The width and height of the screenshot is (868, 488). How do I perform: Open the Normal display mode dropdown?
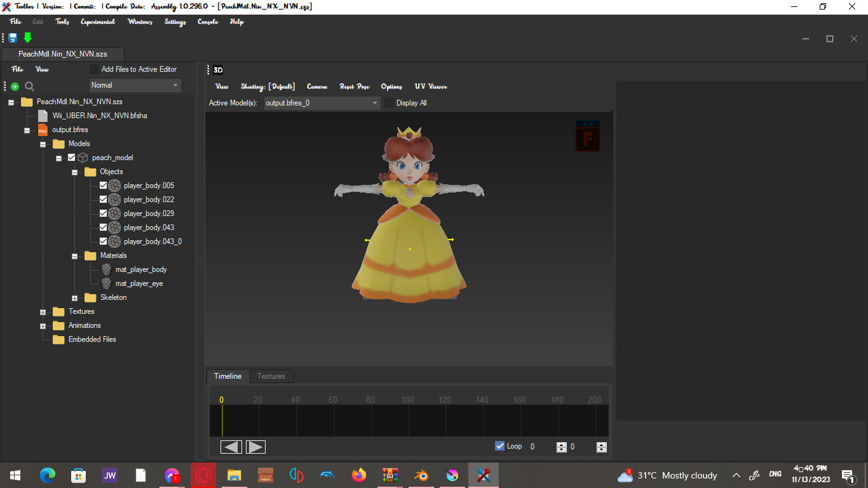pyautogui.click(x=176, y=85)
